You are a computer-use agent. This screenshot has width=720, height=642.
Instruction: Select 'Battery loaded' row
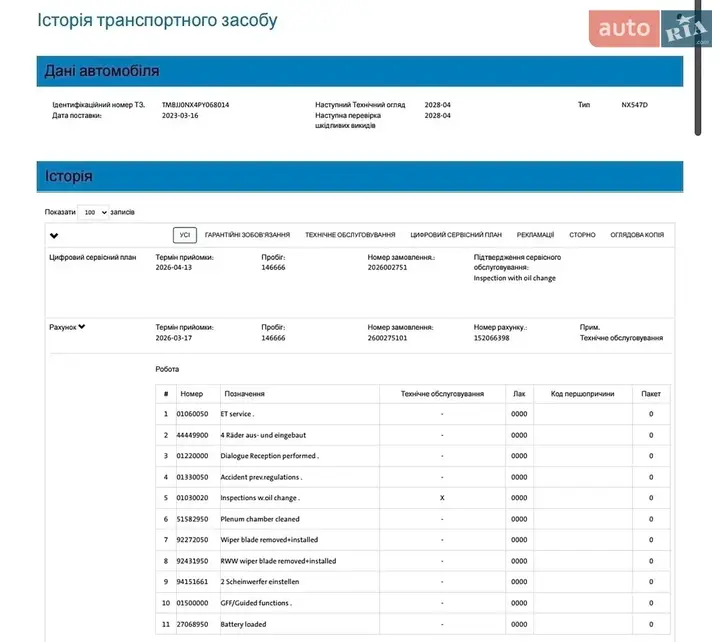413,624
